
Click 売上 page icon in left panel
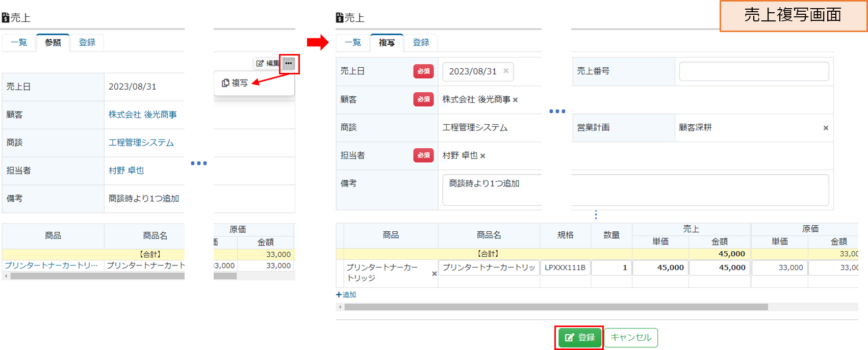point(6,18)
